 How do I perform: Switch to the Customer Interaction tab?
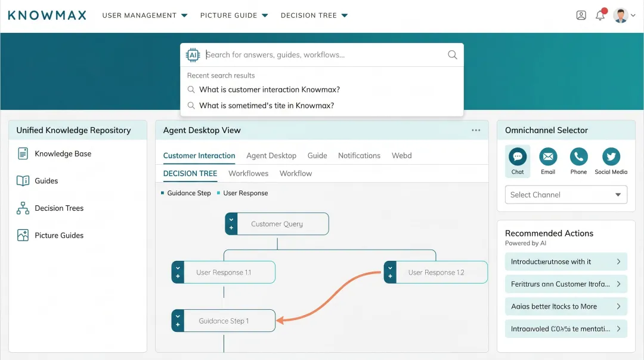click(199, 155)
